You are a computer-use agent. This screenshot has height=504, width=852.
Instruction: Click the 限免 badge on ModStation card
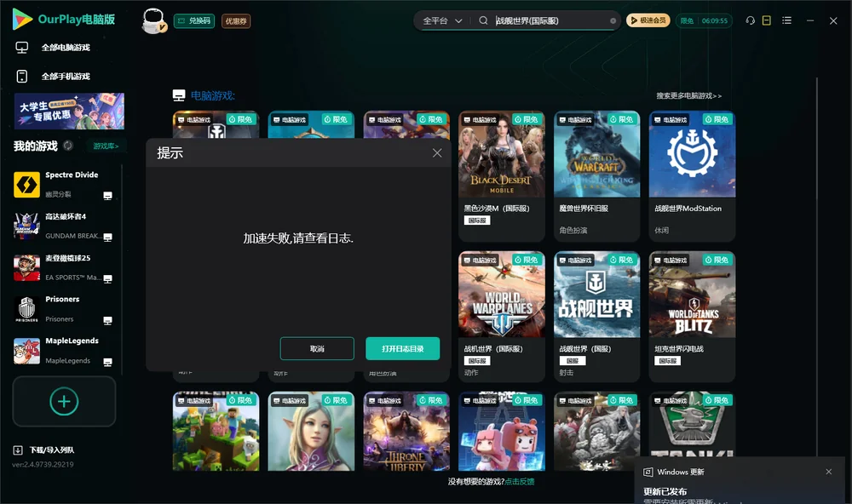[717, 119]
